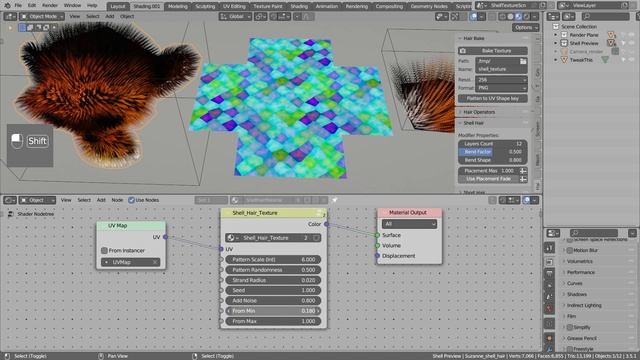Image resolution: width=640 pixels, height=360 pixels.
Task: Click the viewport gizmo display icon
Action: 455,16
